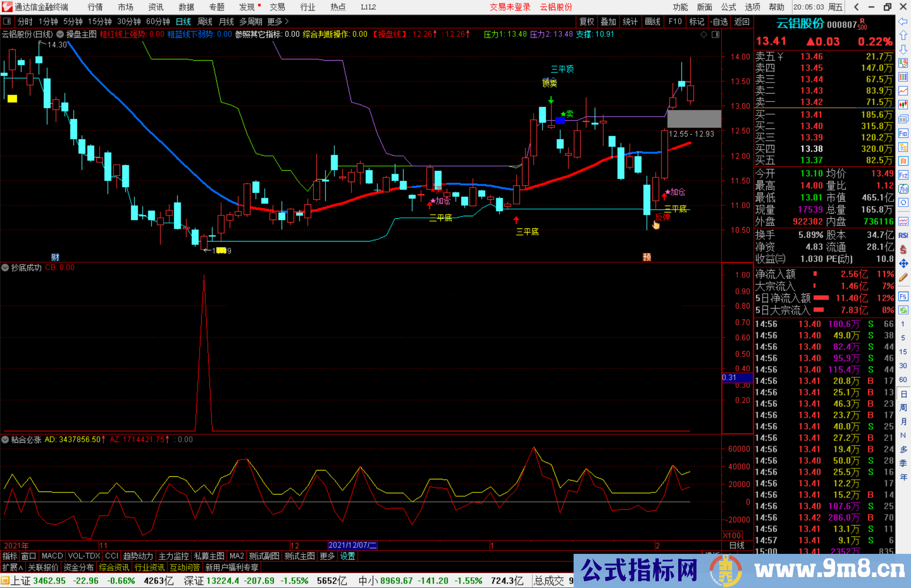Open the 行情 menu

click(x=95, y=7)
